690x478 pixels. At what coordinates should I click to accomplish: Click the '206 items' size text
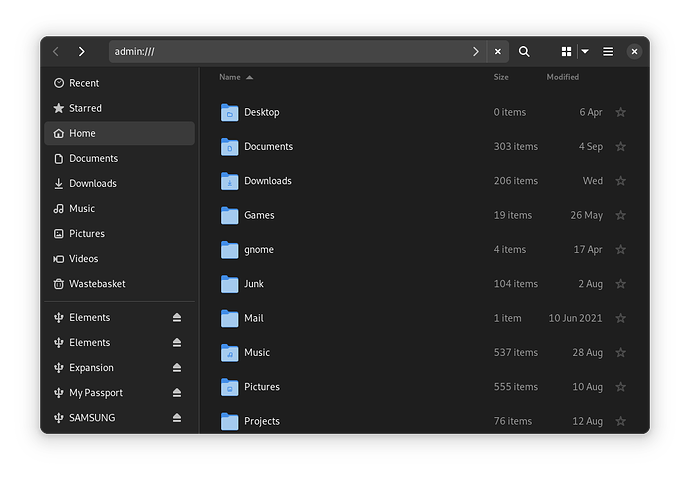[516, 181]
